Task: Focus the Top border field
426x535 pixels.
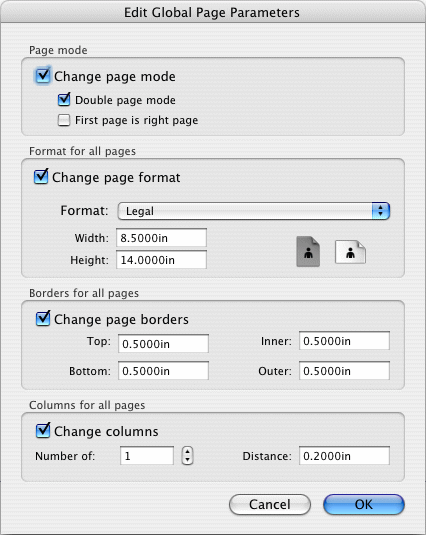Action: pyautogui.click(x=163, y=343)
